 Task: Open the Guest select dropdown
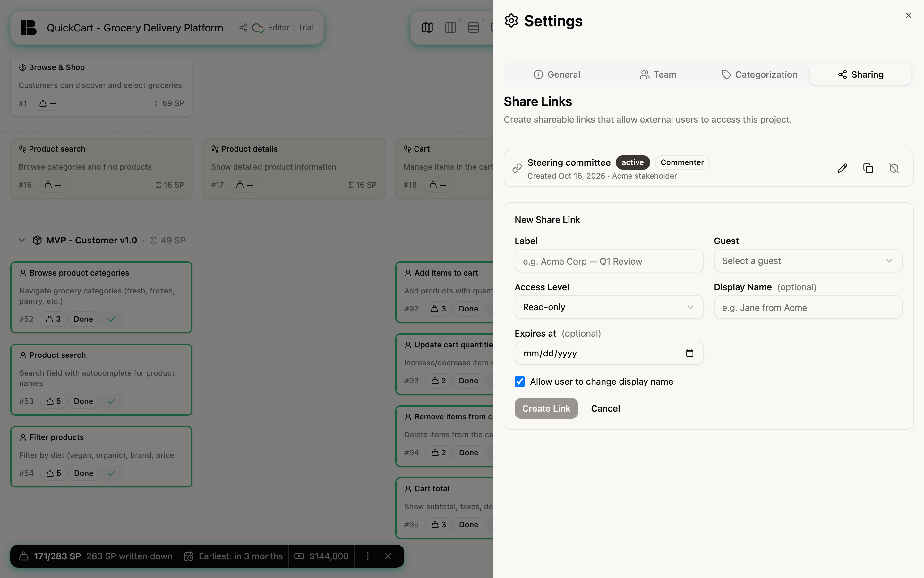tap(808, 261)
